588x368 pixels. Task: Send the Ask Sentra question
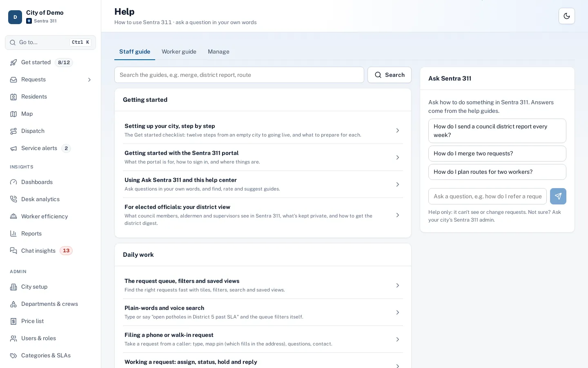(x=558, y=196)
